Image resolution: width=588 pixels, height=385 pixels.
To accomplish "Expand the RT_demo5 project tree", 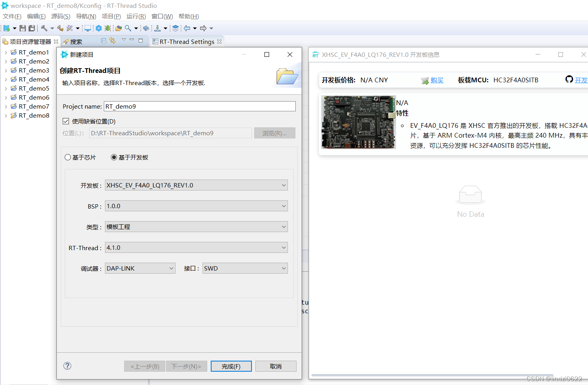I will [6, 88].
